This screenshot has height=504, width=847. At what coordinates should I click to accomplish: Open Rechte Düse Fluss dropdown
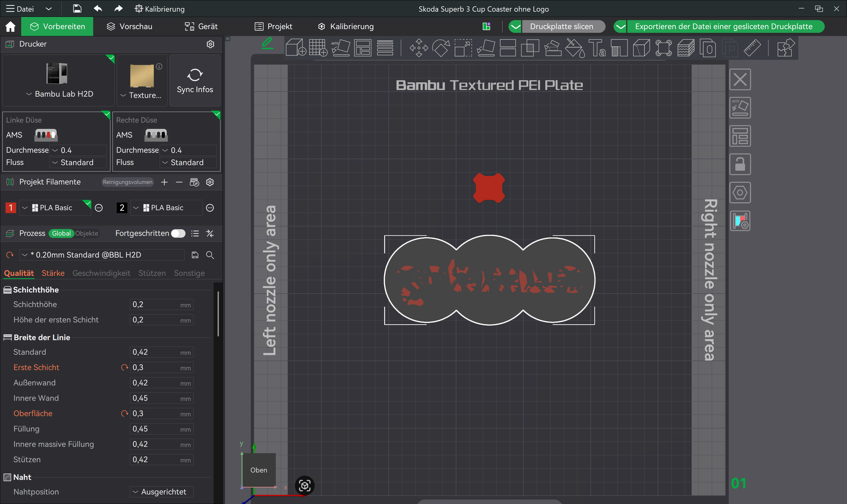(x=188, y=162)
